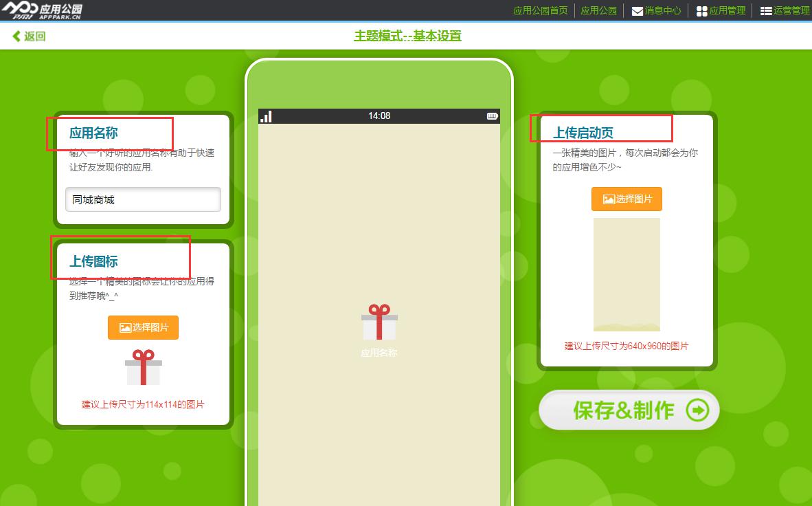
Task: Click the 应用公园 logo in header
Action: [43, 10]
